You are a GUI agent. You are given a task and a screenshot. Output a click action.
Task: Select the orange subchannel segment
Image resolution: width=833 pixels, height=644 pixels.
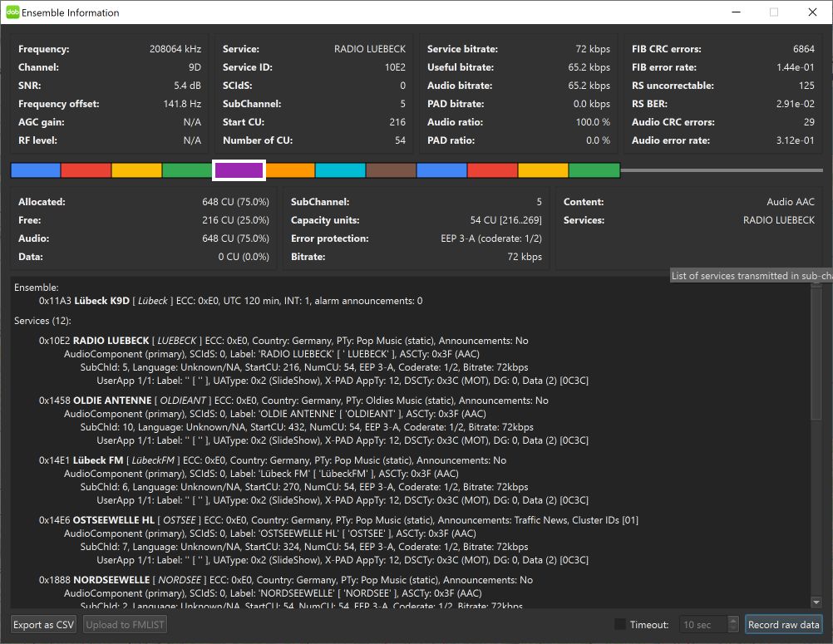(289, 170)
